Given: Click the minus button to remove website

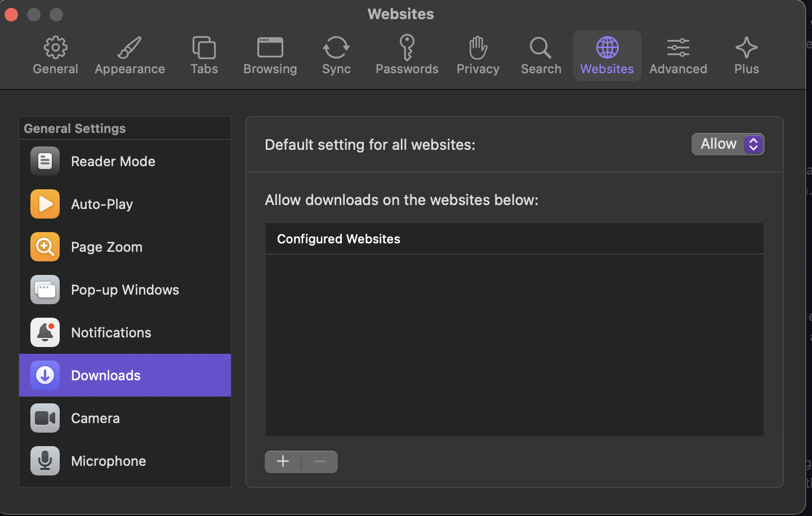Looking at the screenshot, I should click(320, 462).
